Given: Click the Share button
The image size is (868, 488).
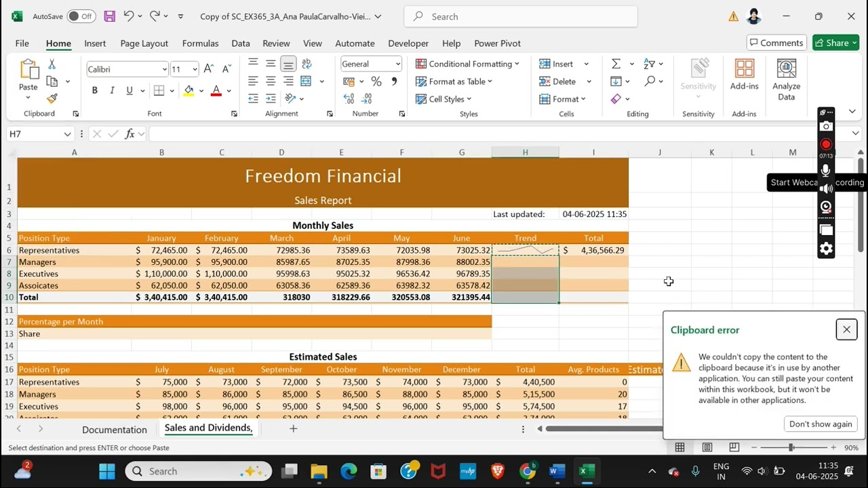Looking at the screenshot, I should pos(836,43).
